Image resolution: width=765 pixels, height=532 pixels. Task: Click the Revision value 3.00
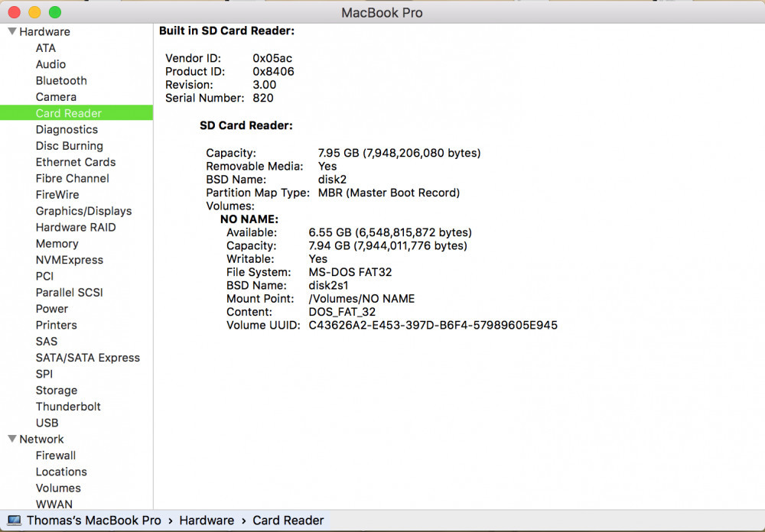tap(265, 84)
